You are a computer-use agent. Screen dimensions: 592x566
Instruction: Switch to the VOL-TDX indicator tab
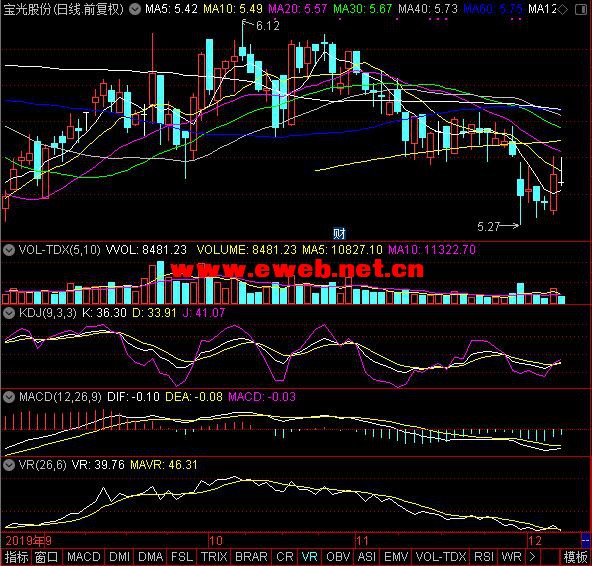pyautogui.click(x=441, y=557)
